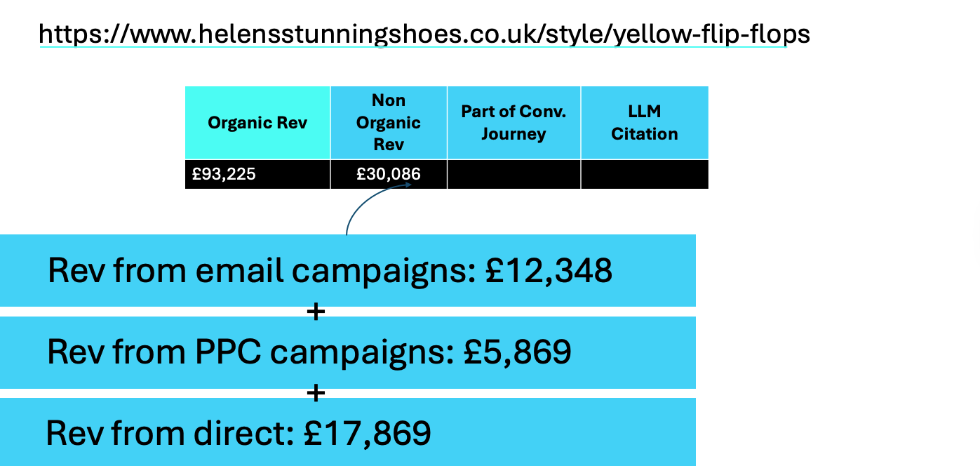
Task: Click the £12,348 email revenue figure
Action: (549, 271)
